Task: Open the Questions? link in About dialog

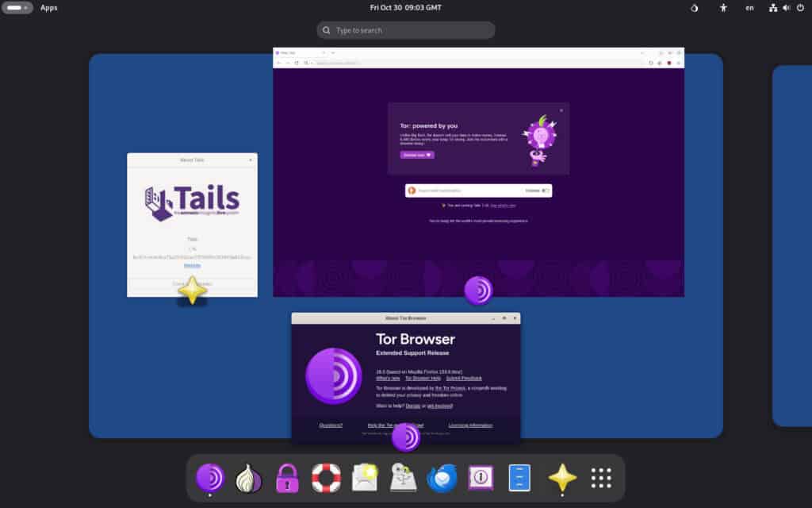Action: [x=331, y=425]
